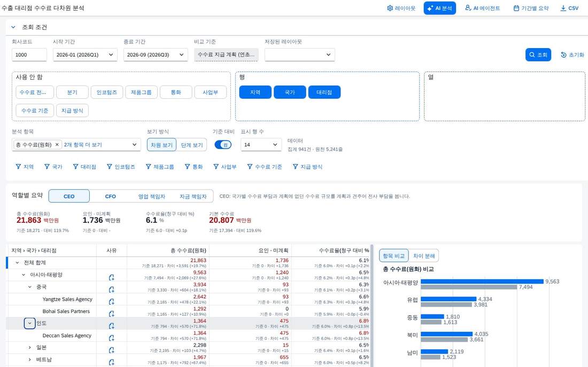This screenshot has height=367, width=588.
Task: Select the 통화 dimension chip
Action: pyautogui.click(x=176, y=92)
